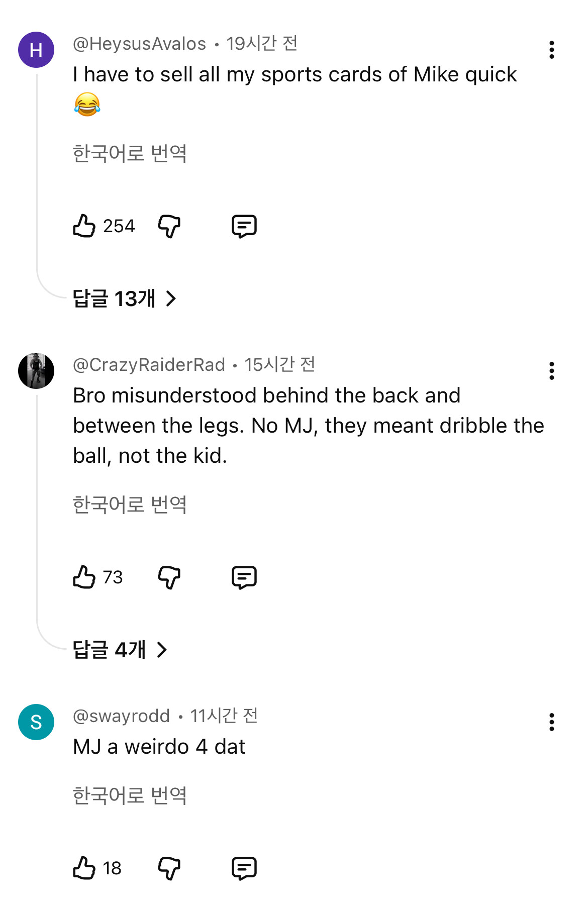Reply to the CrazyRaiderRad comment

click(244, 577)
